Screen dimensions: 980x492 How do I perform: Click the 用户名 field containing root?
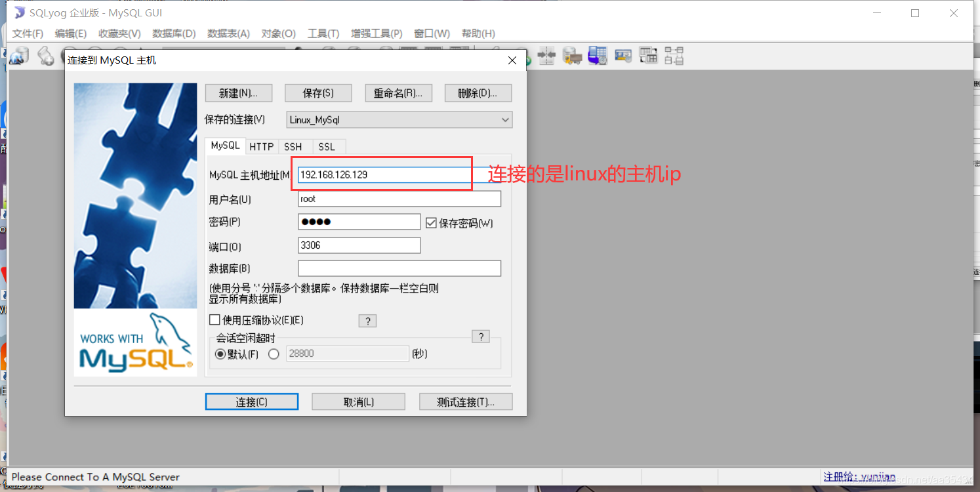click(399, 199)
